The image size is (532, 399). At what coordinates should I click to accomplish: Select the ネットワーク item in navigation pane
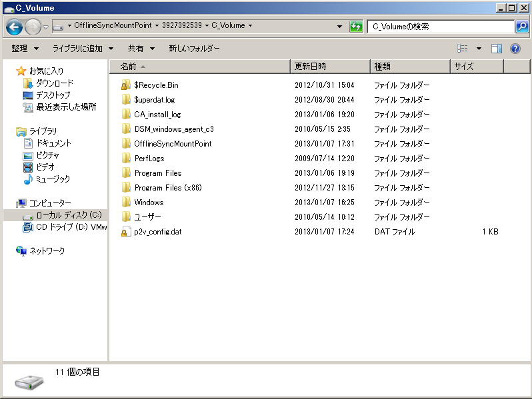[40, 251]
